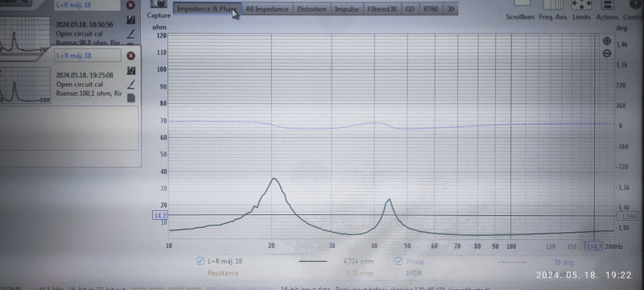Zoom in the graph with the plus magnifier
The image size is (644, 290).
click(x=607, y=40)
